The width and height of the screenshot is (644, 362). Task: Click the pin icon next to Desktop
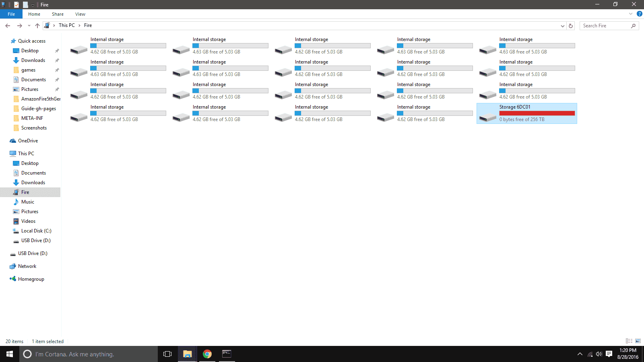57,51
